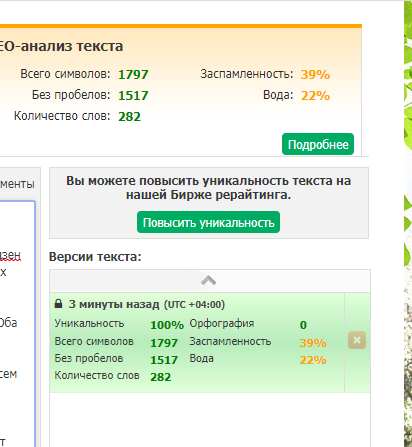
Task: Click the Подробнее button
Action: (x=318, y=144)
